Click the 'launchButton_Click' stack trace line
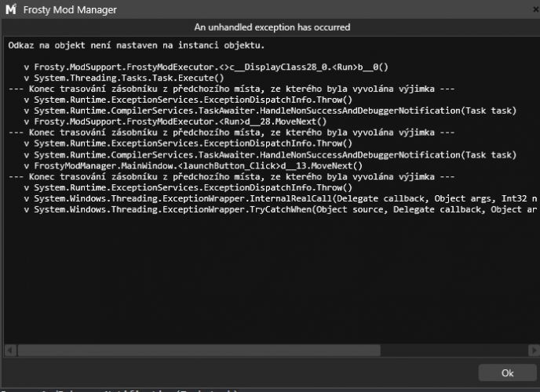540x392 pixels. (x=193, y=165)
